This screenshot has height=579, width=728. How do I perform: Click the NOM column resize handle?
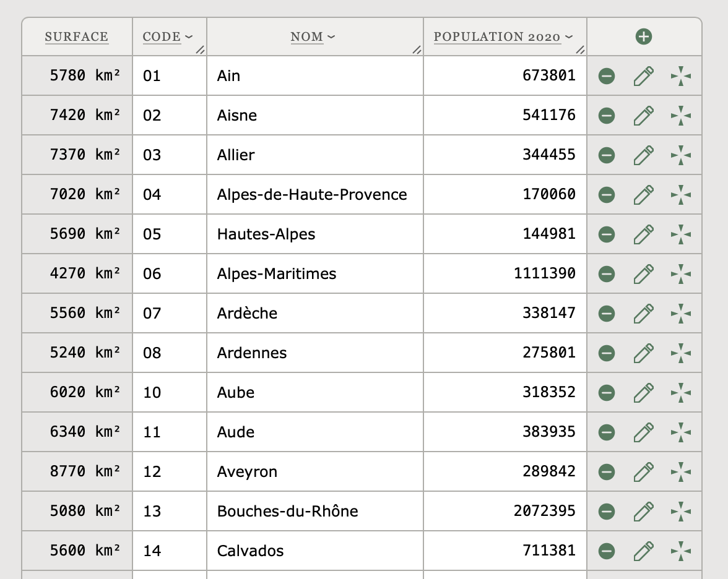417,50
